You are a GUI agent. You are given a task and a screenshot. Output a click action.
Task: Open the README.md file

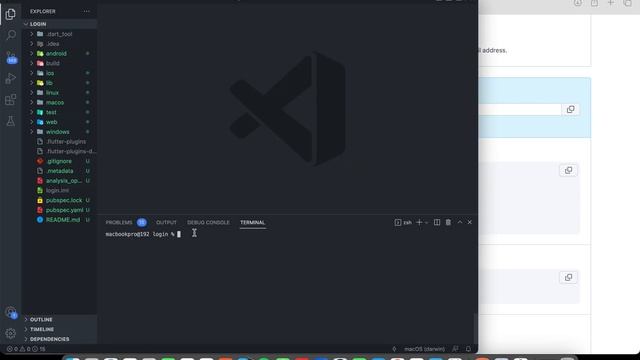[59, 220]
